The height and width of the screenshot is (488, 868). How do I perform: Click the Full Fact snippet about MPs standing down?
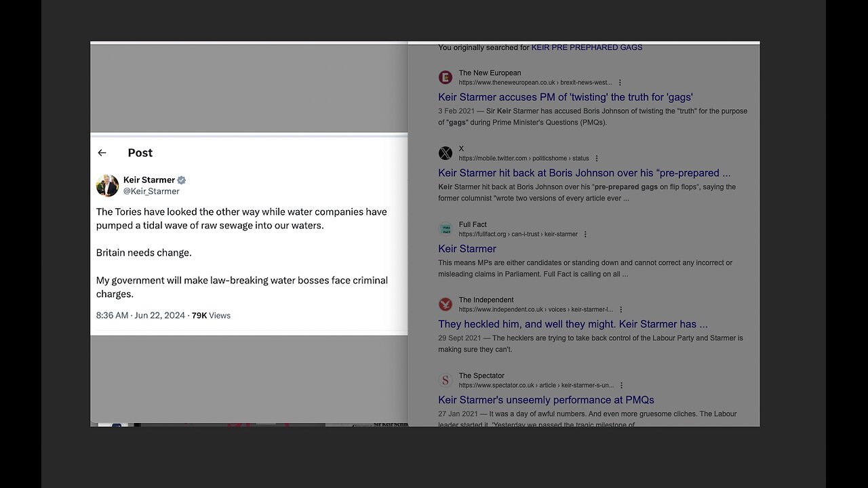pyautogui.click(x=585, y=268)
